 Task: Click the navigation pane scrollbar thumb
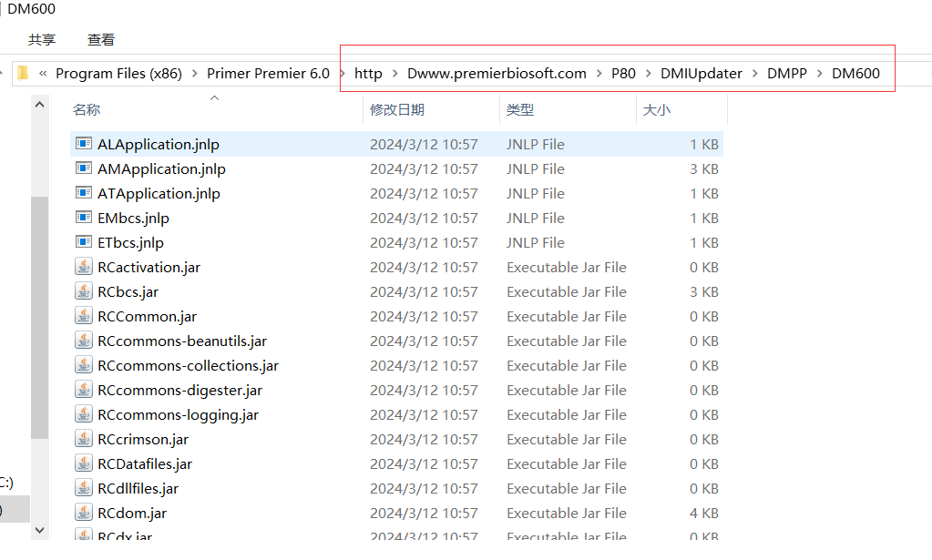40,317
